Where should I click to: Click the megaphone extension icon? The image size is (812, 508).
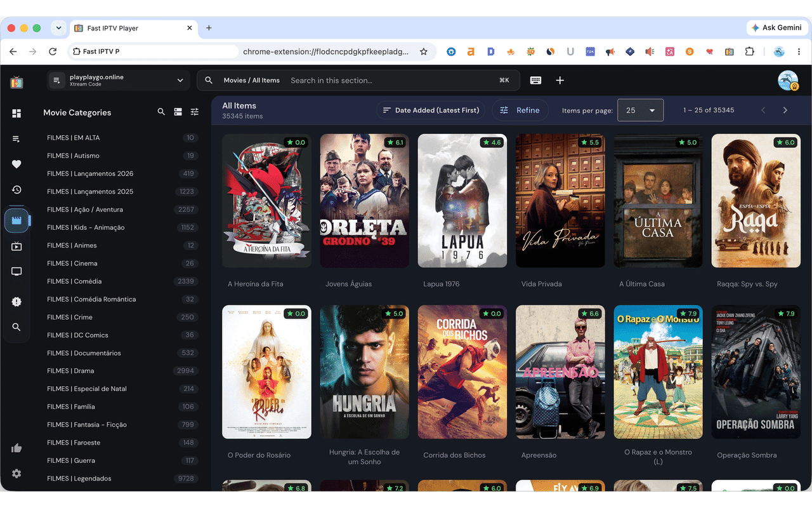[x=610, y=51]
